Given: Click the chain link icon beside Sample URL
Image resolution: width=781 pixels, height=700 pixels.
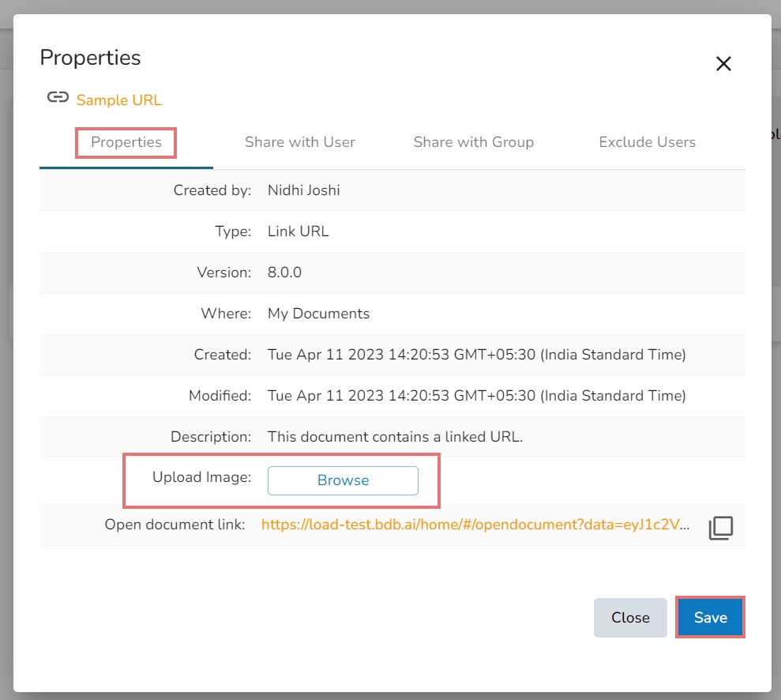Looking at the screenshot, I should pyautogui.click(x=57, y=98).
